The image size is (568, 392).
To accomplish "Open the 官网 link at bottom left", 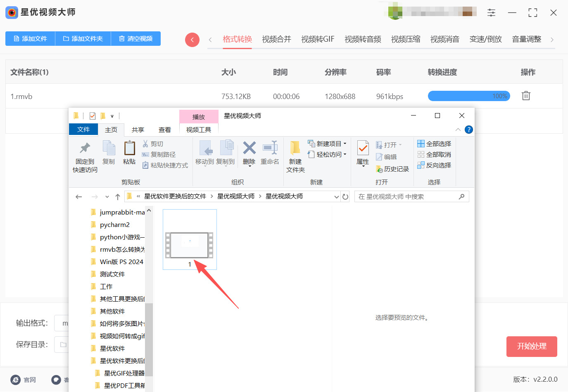I will coord(24,380).
